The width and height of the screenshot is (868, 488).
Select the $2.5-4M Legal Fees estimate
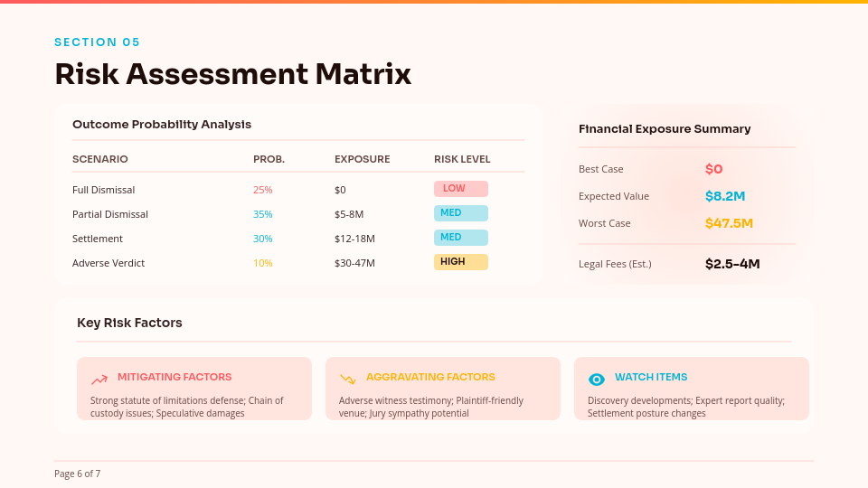732,264
